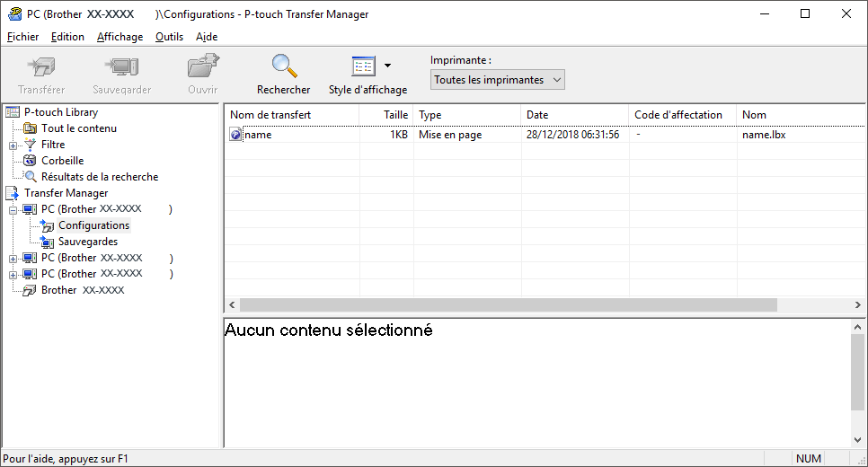Click the first PC (Brother) computer icon
The height and width of the screenshot is (467, 868).
pos(30,210)
